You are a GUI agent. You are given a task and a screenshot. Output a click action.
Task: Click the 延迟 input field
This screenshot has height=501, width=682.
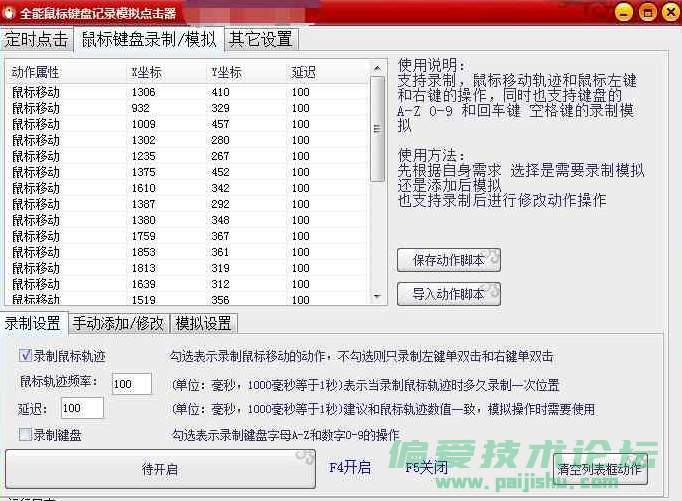82,408
